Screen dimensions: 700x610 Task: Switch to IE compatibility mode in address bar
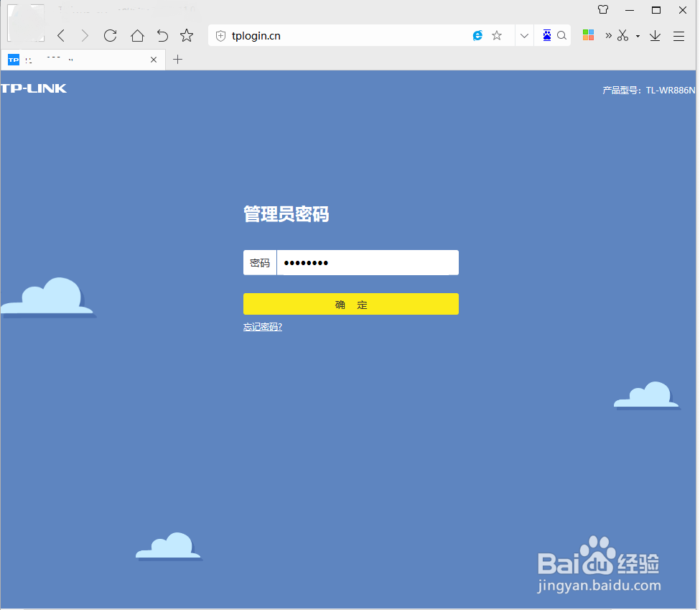pyautogui.click(x=477, y=34)
